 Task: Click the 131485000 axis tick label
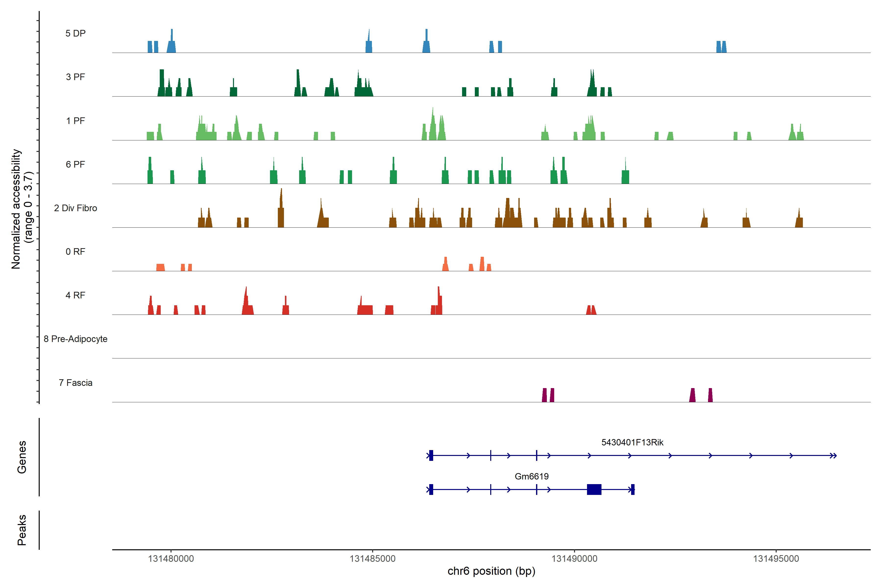pyautogui.click(x=372, y=559)
